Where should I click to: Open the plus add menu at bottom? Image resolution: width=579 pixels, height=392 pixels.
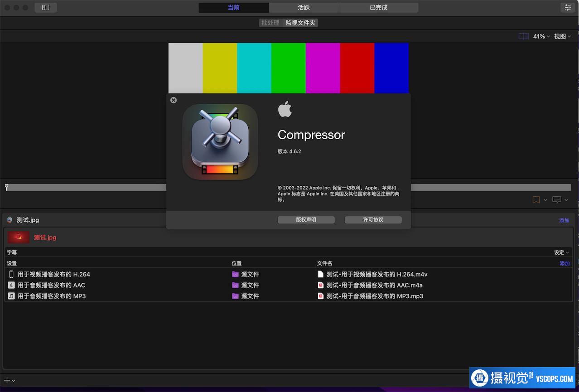(10, 381)
